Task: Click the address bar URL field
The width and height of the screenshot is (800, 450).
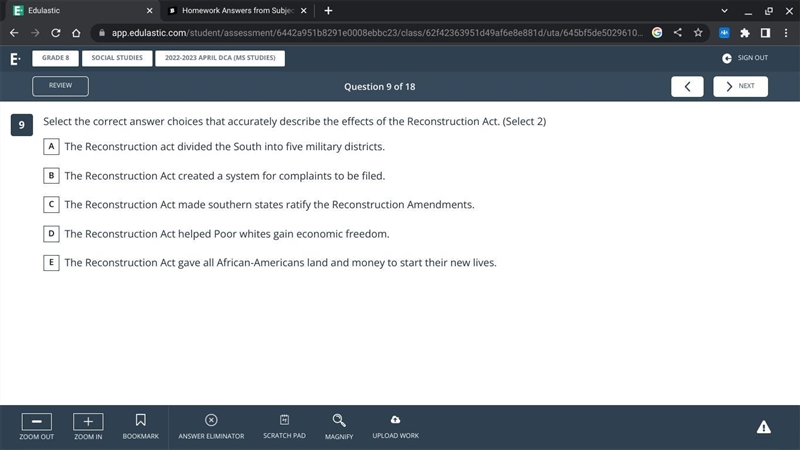Action: pyautogui.click(x=377, y=33)
